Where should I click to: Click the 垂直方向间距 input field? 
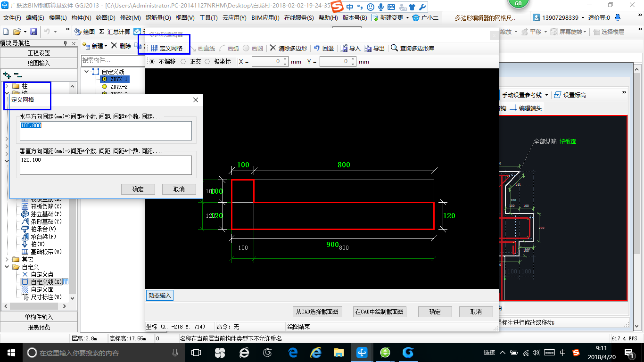pos(106,165)
